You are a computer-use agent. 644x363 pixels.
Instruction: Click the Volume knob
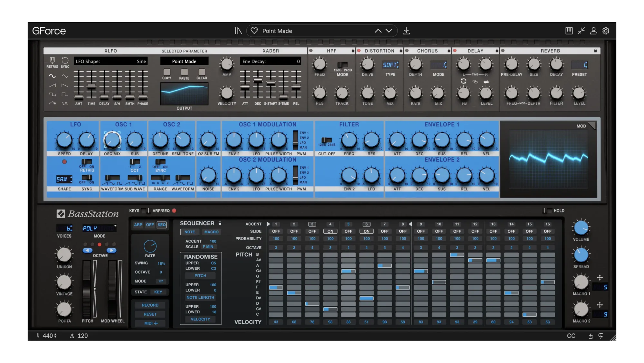(581, 228)
